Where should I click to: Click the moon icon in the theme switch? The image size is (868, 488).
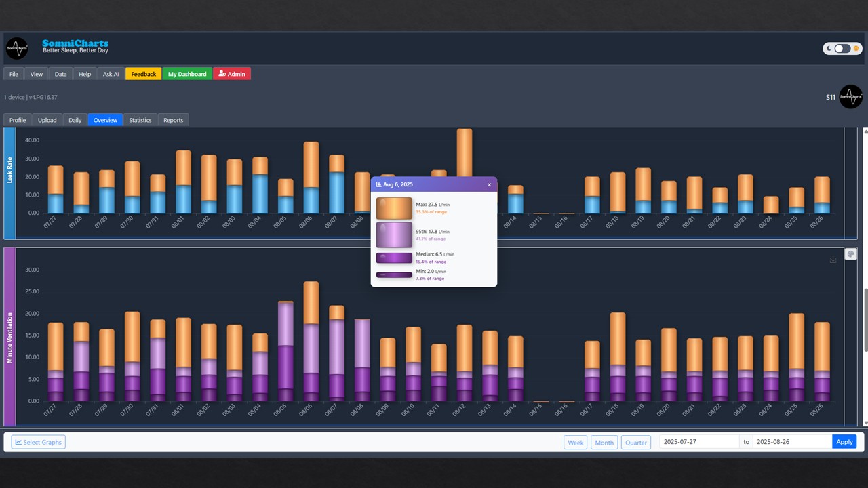pyautogui.click(x=829, y=49)
